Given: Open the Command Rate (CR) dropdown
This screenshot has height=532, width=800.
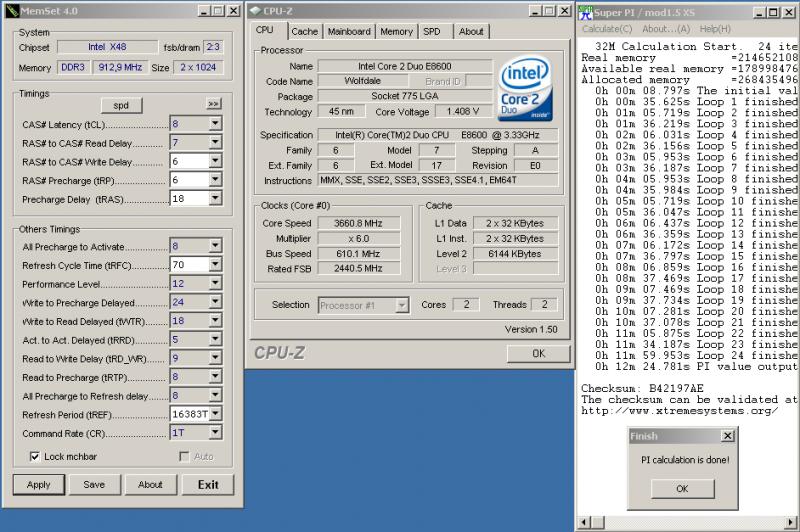Looking at the screenshot, I should click(x=215, y=433).
